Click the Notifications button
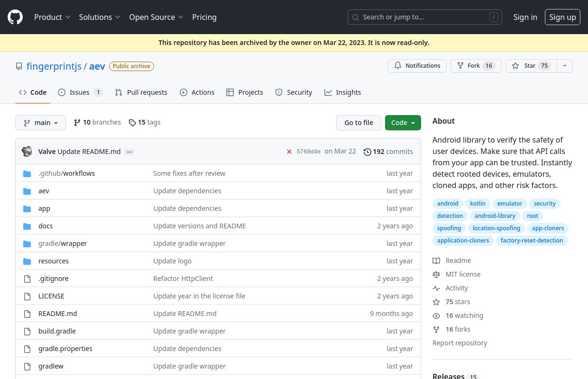 [417, 66]
